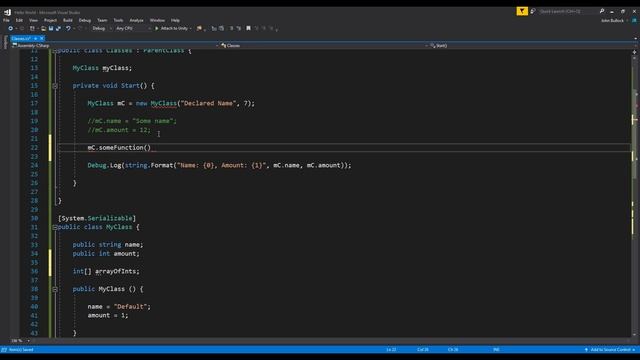
Task: Collapse the Classes class outlining box
Action: pyautogui.click(x=55, y=51)
